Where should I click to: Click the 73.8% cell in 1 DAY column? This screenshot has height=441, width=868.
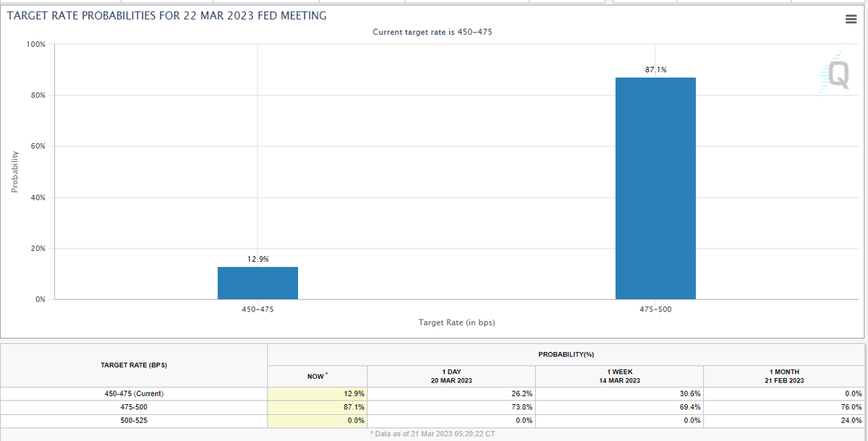pos(451,407)
